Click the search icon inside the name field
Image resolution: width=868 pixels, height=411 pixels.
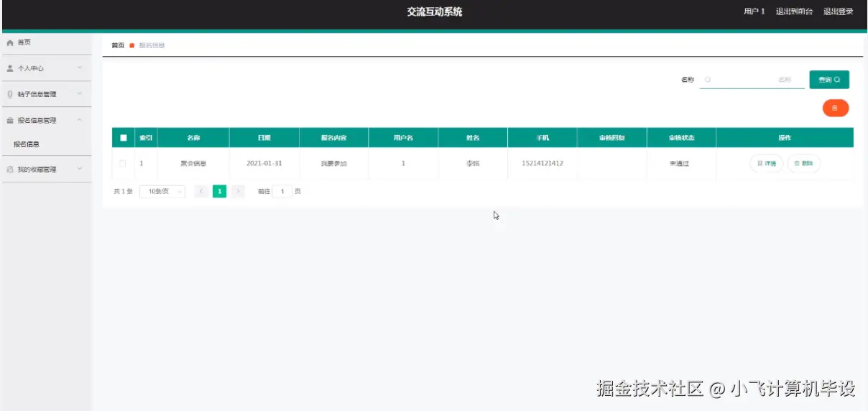[x=708, y=80]
